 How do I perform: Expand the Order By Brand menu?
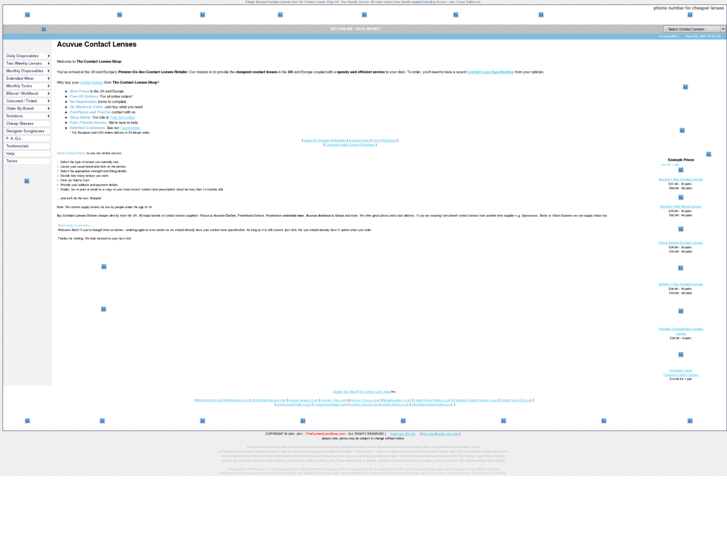[x=27, y=109]
